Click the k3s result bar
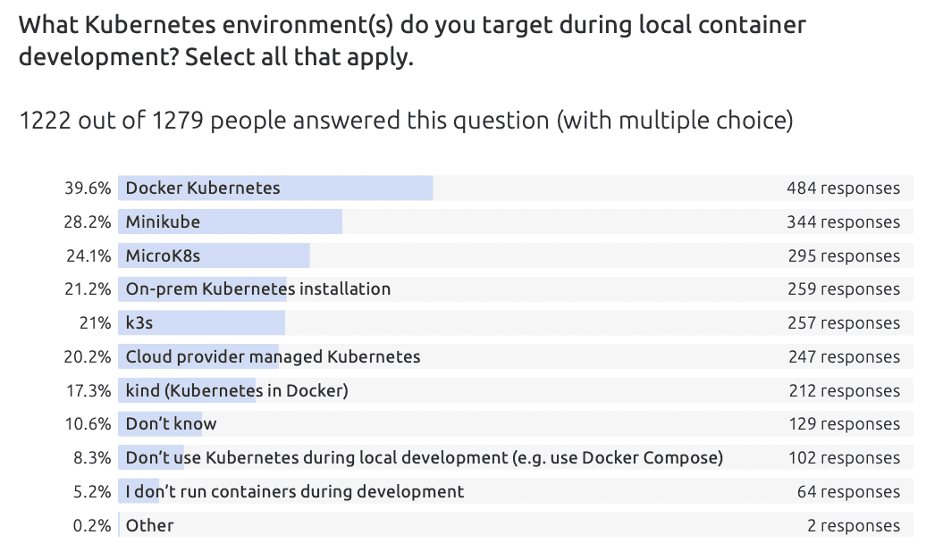This screenshot has width=943, height=560. (516, 322)
